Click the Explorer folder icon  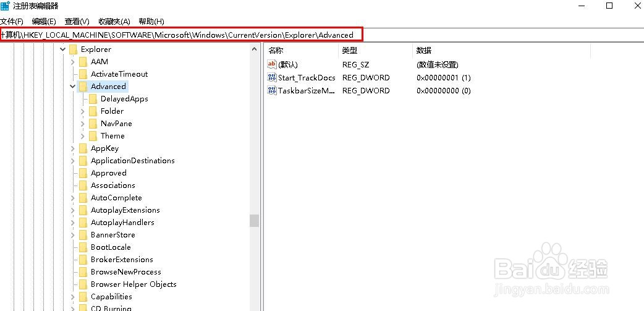[74, 49]
